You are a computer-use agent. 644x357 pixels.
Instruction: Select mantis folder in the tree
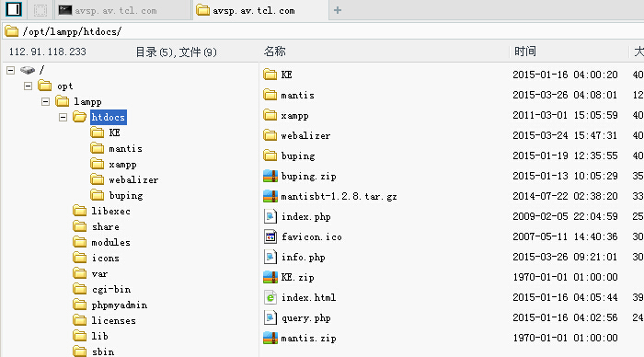coord(126,148)
